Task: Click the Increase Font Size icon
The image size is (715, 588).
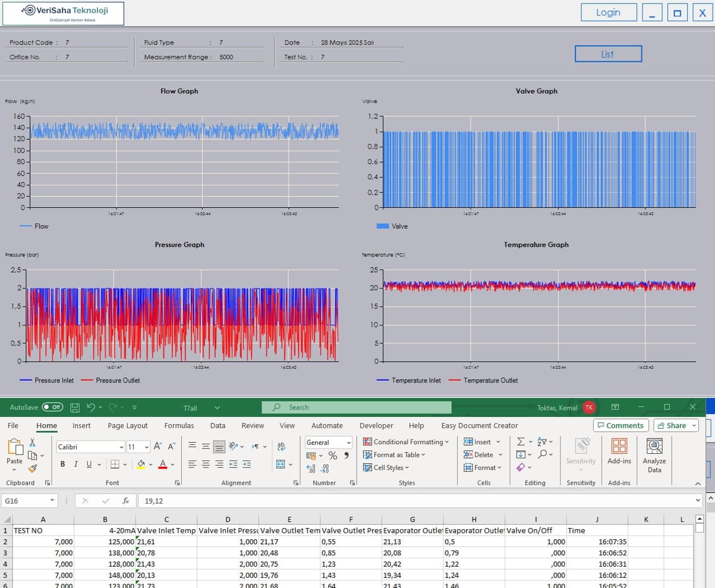Action: (x=158, y=447)
